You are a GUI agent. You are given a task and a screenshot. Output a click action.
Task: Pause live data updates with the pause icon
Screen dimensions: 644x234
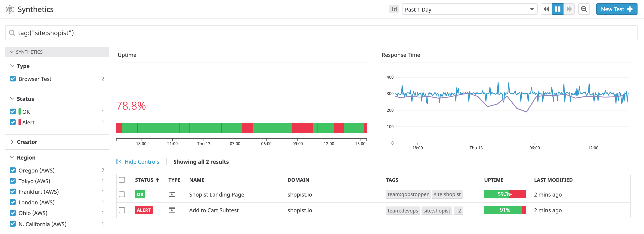point(557,9)
